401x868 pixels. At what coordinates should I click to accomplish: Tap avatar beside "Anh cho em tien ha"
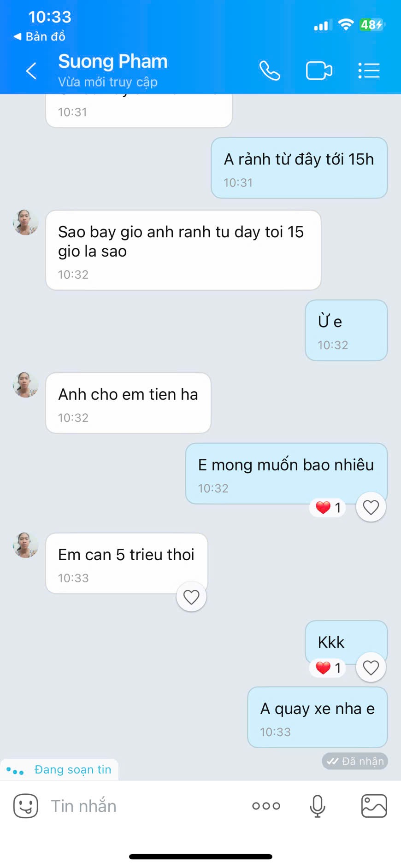click(26, 385)
